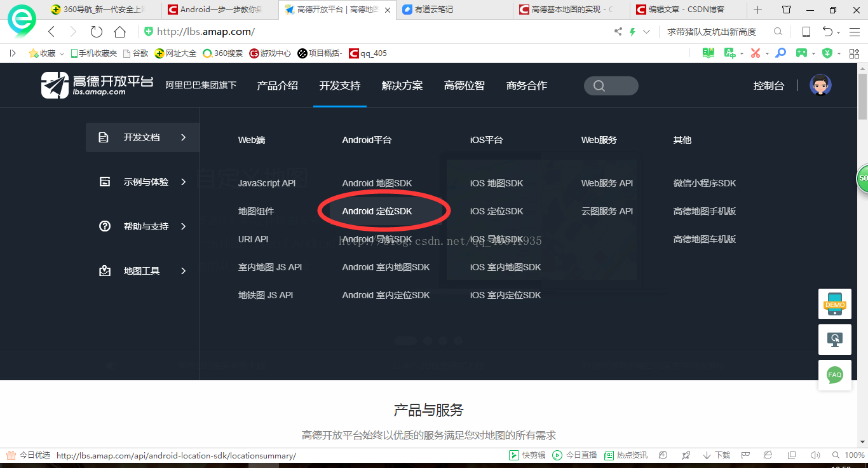This screenshot has height=468, width=868.
Task: Click the undo close-tab arrow icon
Action: 827,32
